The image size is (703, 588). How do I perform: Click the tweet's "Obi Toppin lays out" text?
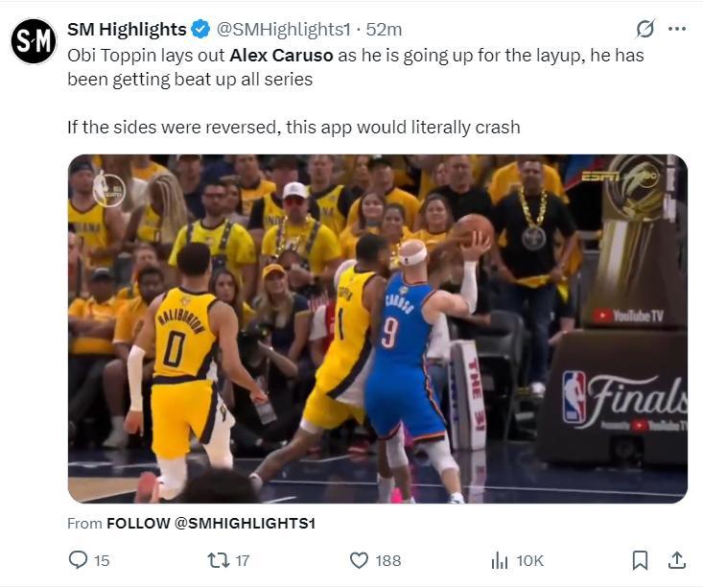tap(146, 56)
